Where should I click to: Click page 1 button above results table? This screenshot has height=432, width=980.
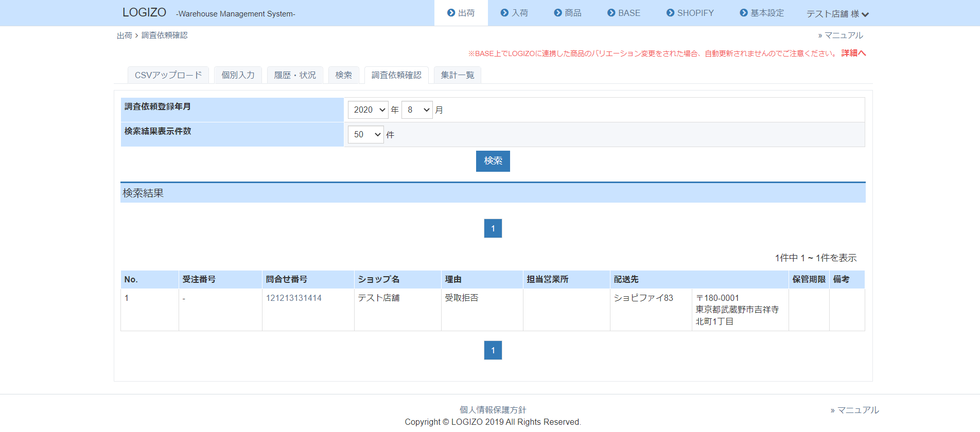(x=493, y=228)
